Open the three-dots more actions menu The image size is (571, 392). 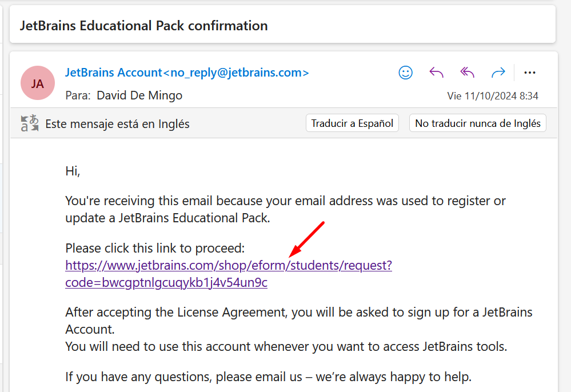[529, 73]
